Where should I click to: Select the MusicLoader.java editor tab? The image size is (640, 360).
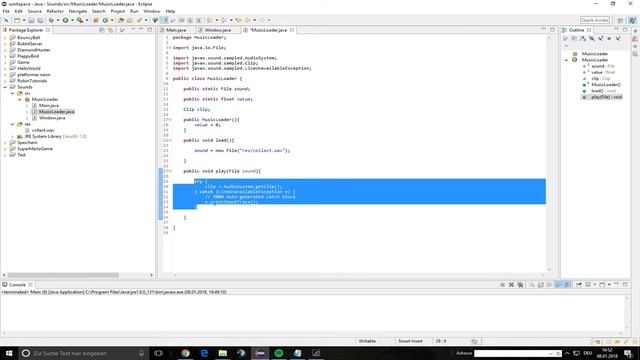coord(268,30)
